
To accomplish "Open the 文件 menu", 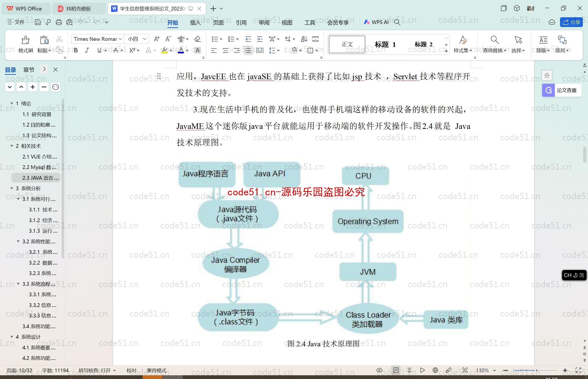I will (x=16, y=22).
